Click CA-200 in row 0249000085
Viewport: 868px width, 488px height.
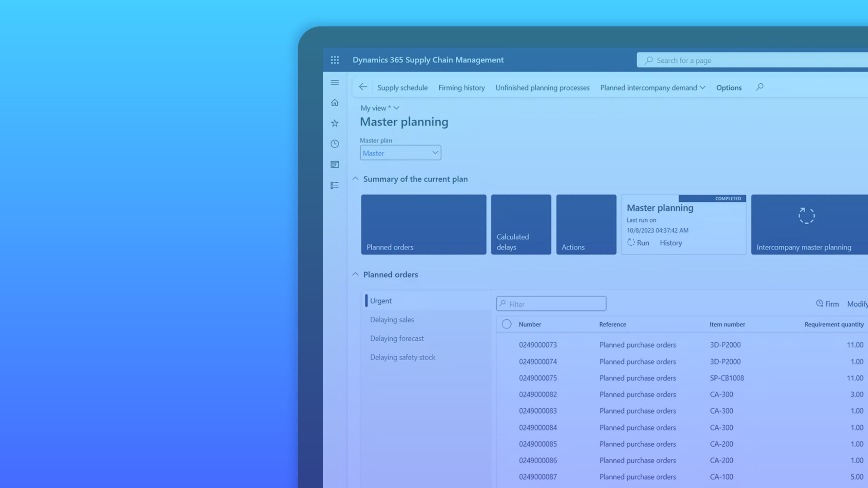(721, 444)
